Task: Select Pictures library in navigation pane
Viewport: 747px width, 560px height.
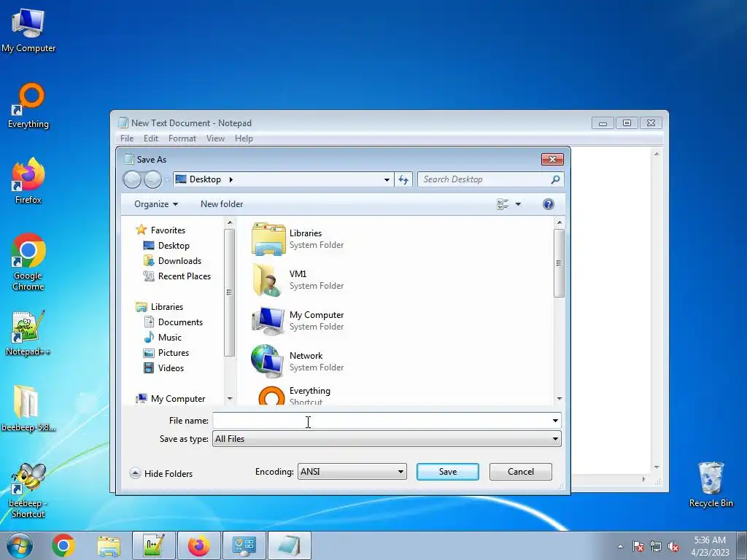Action: point(166,353)
